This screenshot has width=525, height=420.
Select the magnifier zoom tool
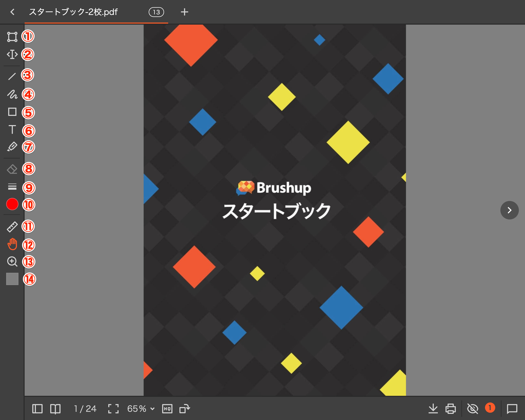pyautogui.click(x=12, y=261)
